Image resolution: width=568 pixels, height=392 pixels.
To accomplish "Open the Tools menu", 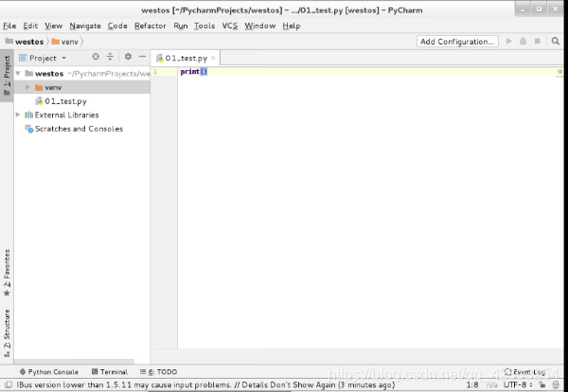I will (204, 26).
